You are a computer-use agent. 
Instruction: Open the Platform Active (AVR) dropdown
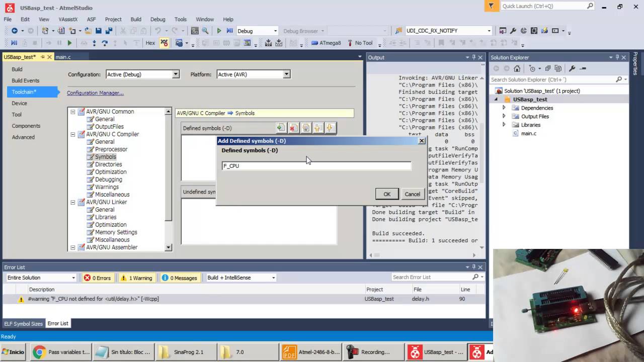[x=286, y=74]
